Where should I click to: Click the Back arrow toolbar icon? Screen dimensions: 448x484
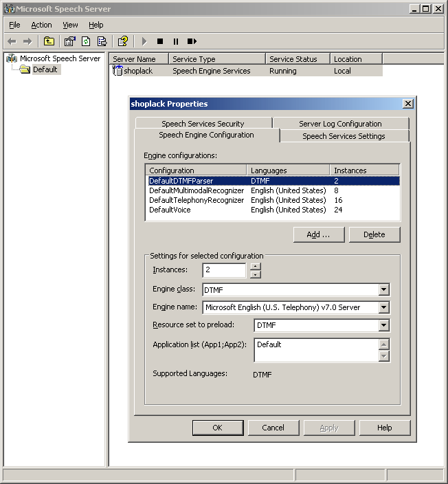(x=12, y=41)
